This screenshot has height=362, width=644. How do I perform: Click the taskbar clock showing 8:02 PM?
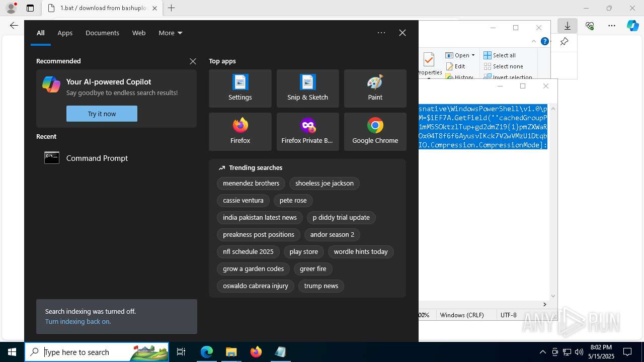tap(601, 352)
